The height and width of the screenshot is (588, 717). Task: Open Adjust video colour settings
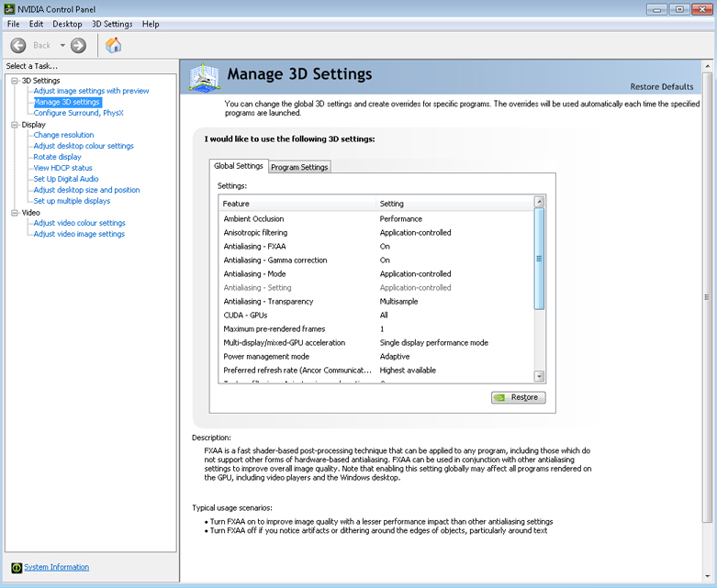pyautogui.click(x=79, y=223)
